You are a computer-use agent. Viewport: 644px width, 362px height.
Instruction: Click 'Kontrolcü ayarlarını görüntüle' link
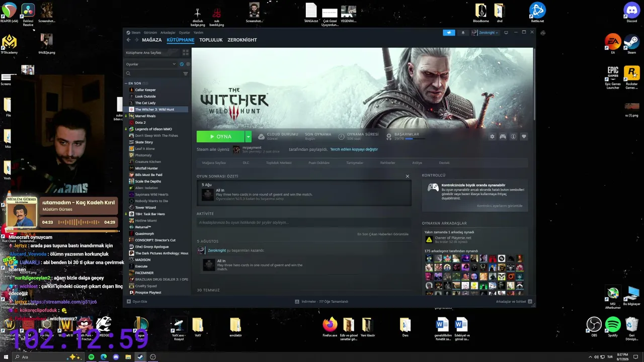tap(500, 206)
